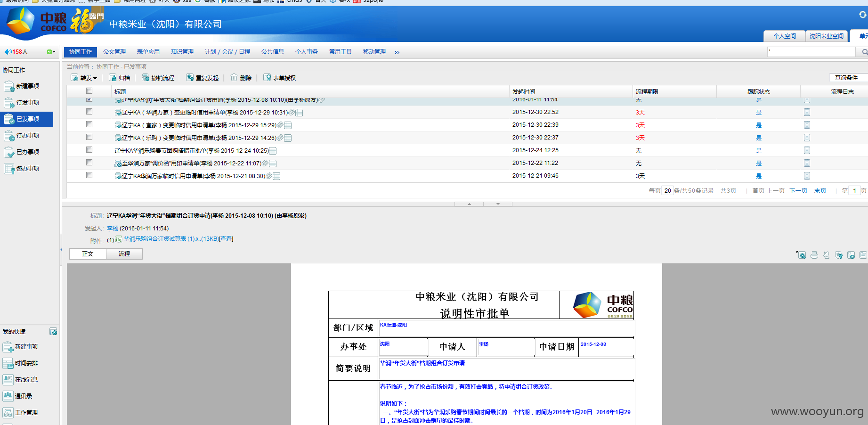Click the search magnifier icon at top right
Image resolution: width=868 pixels, height=425 pixels.
click(864, 52)
